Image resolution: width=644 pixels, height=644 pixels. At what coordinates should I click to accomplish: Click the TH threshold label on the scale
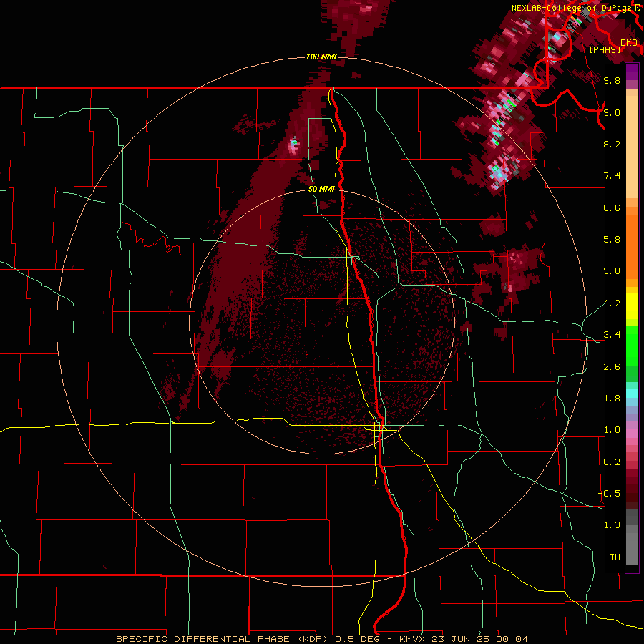click(615, 557)
